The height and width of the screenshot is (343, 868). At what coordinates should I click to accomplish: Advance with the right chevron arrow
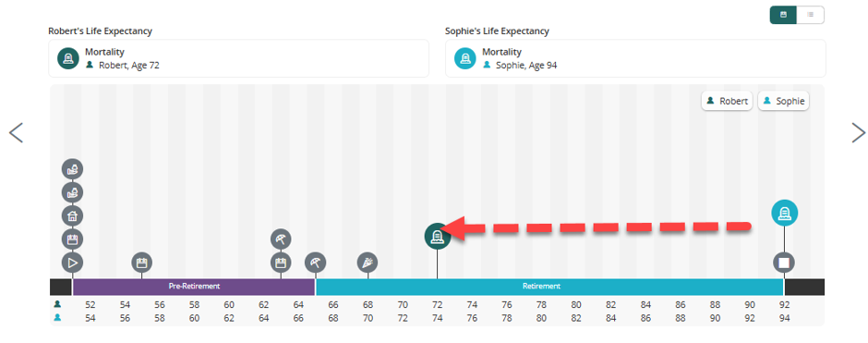pyautogui.click(x=858, y=132)
